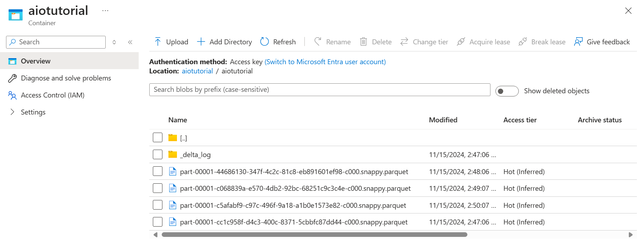
Task: Click the Diagnose and solve problems wrench icon
Action: tap(12, 78)
